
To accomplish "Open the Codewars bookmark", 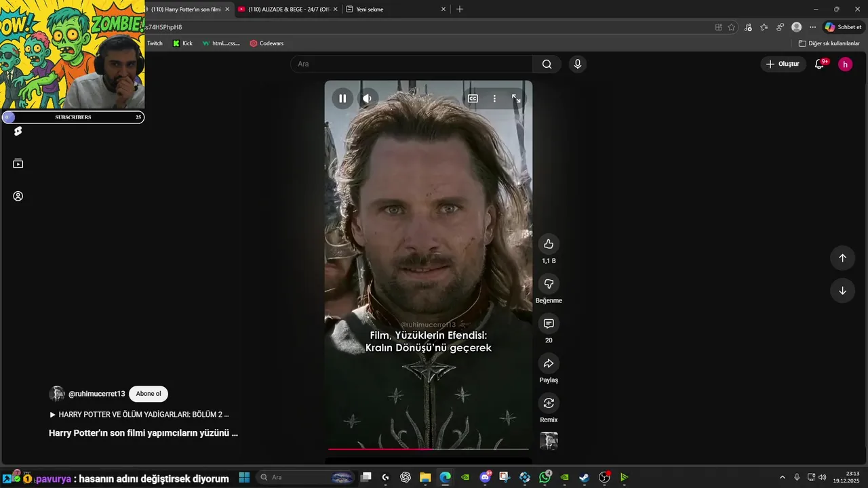I will pos(267,43).
